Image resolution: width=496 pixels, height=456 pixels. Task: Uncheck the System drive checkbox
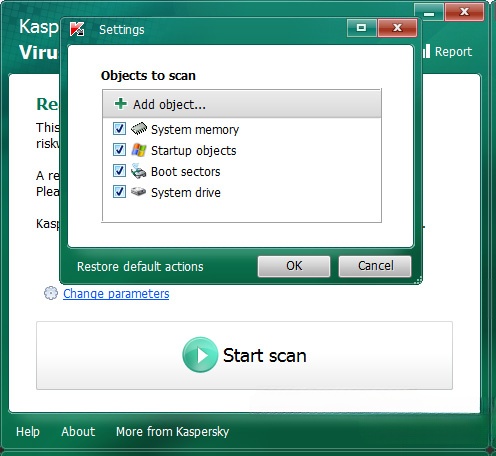(119, 192)
